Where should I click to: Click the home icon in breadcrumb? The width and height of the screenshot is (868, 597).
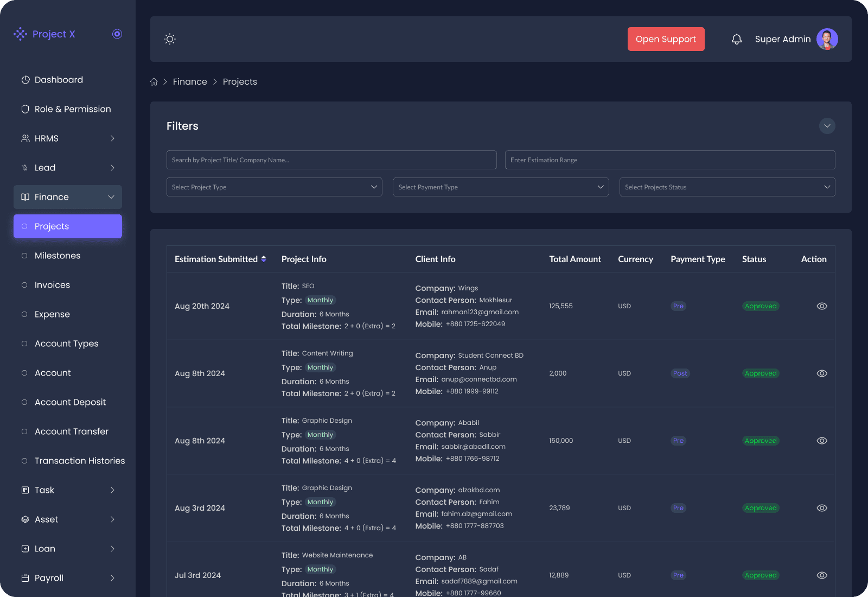154,82
